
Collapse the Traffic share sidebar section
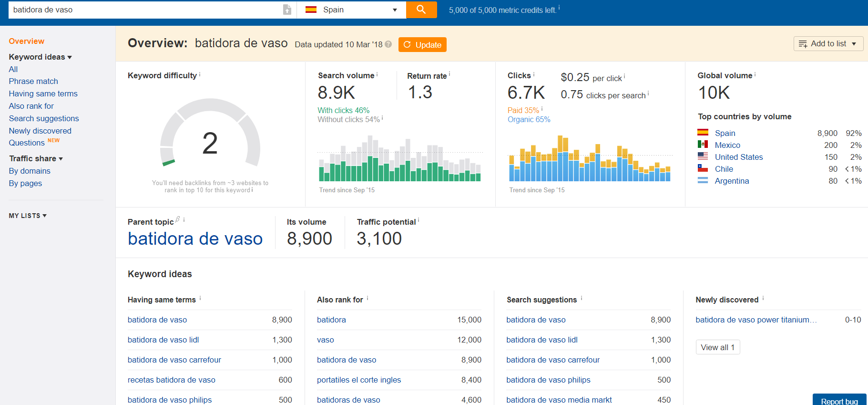point(36,158)
